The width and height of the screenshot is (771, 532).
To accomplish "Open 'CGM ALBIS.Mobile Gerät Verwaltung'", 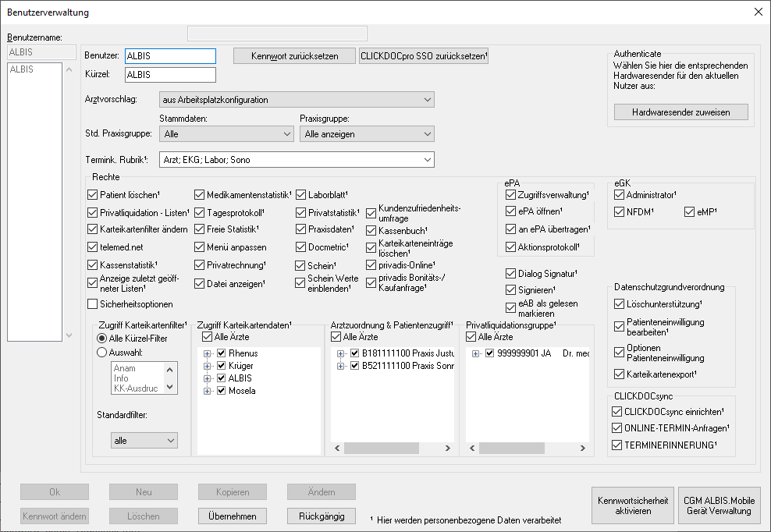I will tap(718, 505).
